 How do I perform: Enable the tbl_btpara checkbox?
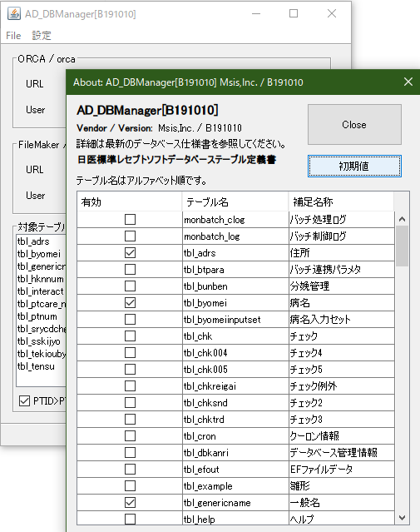click(x=131, y=270)
